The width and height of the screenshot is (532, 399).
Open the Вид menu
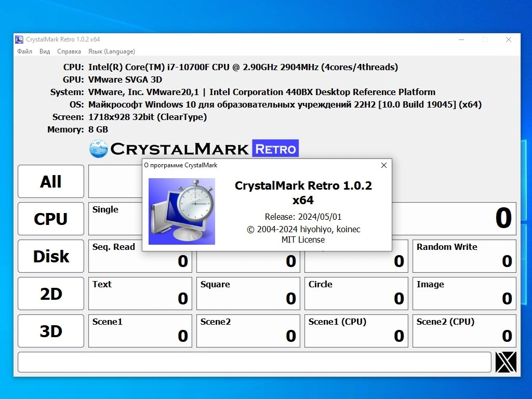coord(45,51)
